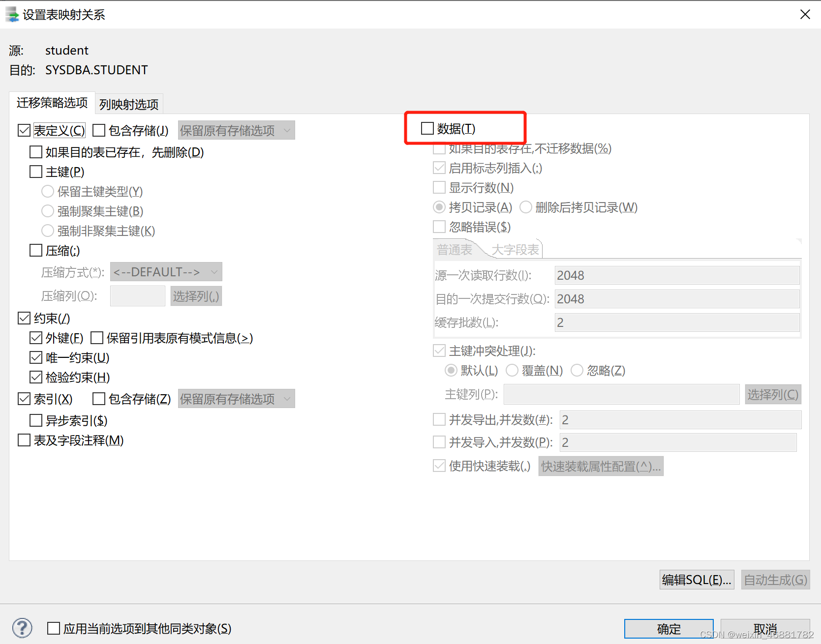The height and width of the screenshot is (644, 821).
Task: Toggle 启用标志列插入 checkbox
Action: [439, 168]
